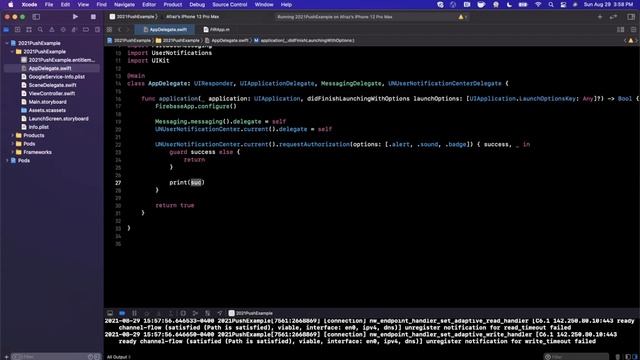Image resolution: width=640 pixels, height=360 pixels.
Task: Open the Source Control navigator icon
Action: 18,29
